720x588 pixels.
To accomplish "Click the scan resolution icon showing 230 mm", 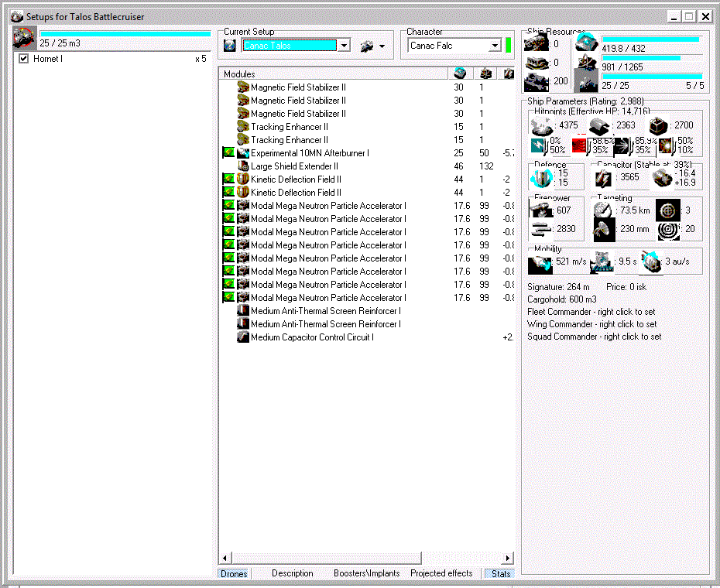I will tap(604, 229).
